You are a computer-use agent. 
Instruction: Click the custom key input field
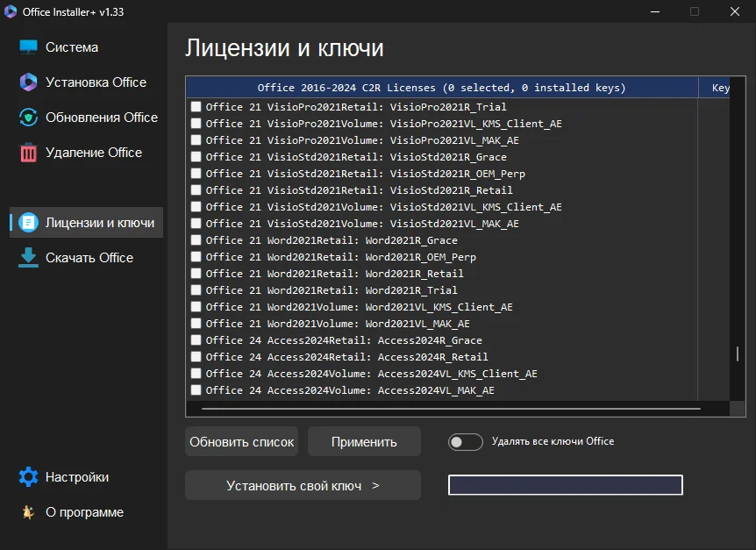pos(565,485)
